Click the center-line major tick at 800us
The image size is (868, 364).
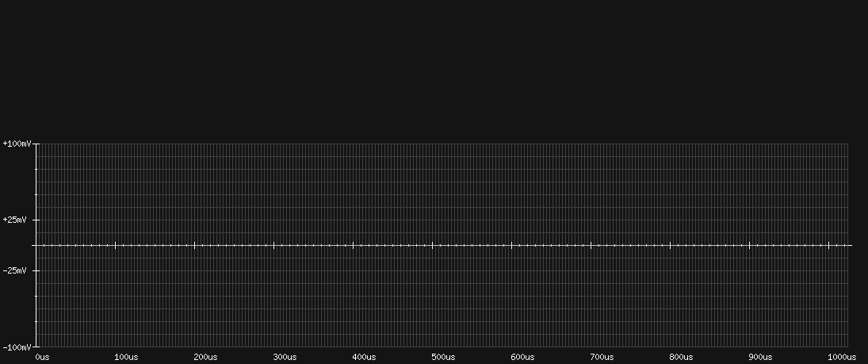(670, 245)
